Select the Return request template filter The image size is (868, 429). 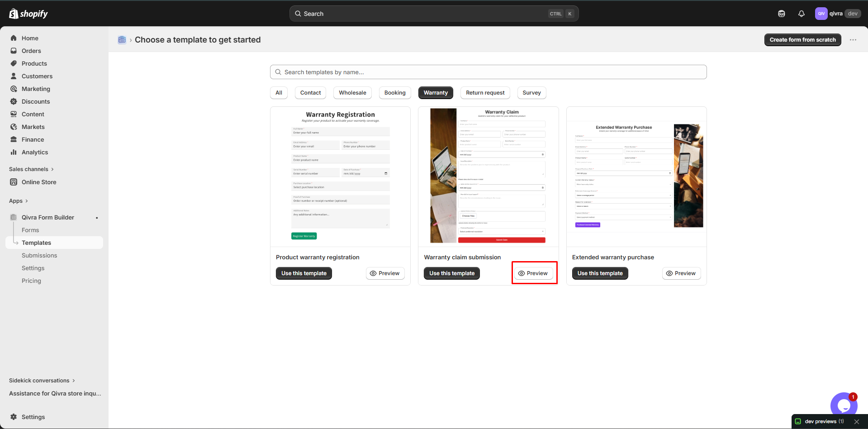click(x=485, y=93)
